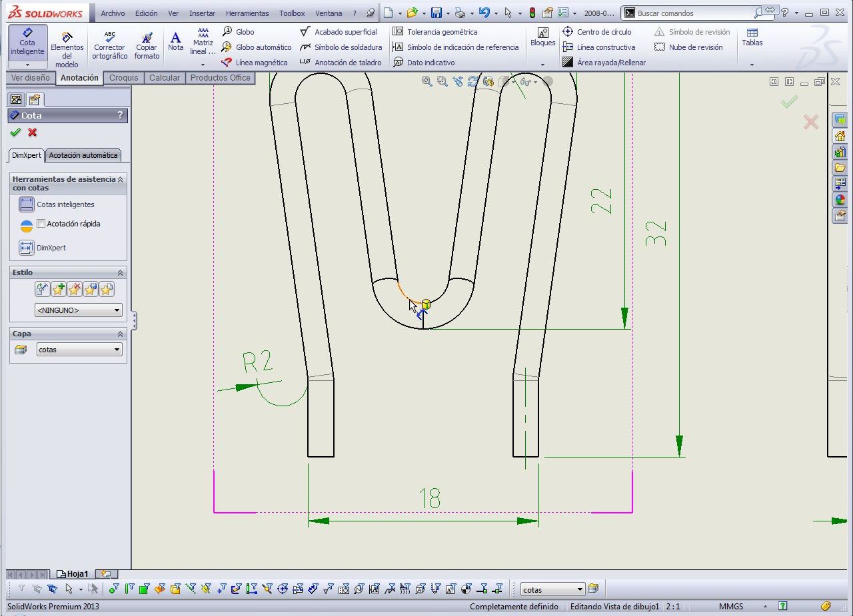Open the Capa cotas dropdown
The width and height of the screenshot is (853, 616).
coord(79,350)
